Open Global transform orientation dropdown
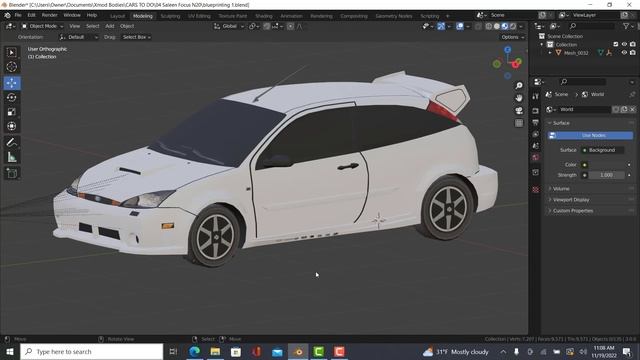The height and width of the screenshot is (360, 640). pyautogui.click(x=229, y=26)
